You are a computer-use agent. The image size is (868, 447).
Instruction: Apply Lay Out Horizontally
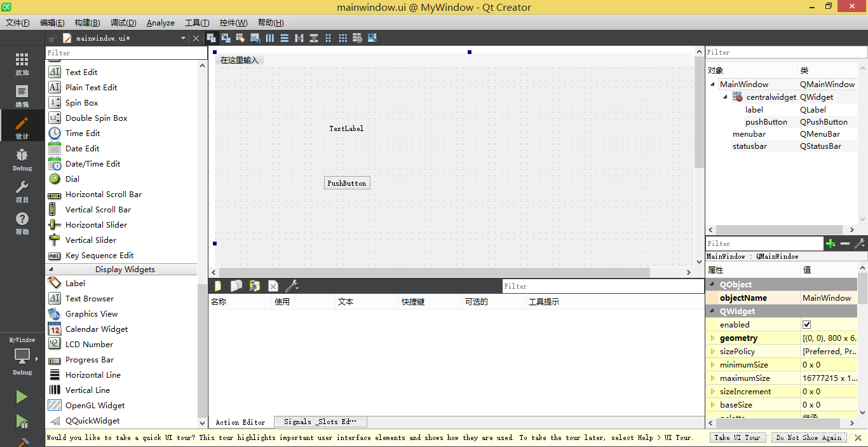pyautogui.click(x=270, y=38)
